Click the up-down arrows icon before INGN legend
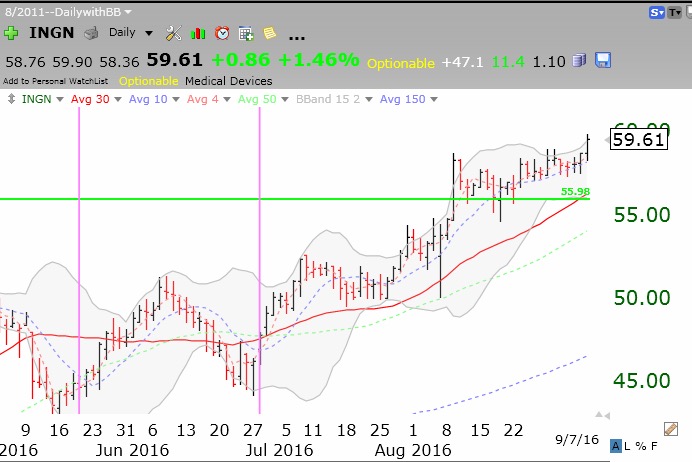Viewport: 692px width, 462px height. (x=11, y=99)
